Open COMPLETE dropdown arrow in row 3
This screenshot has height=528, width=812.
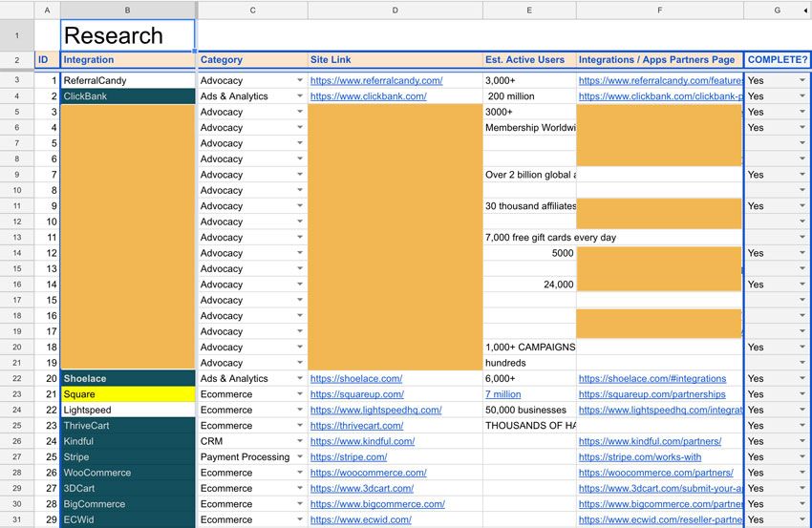point(802,80)
